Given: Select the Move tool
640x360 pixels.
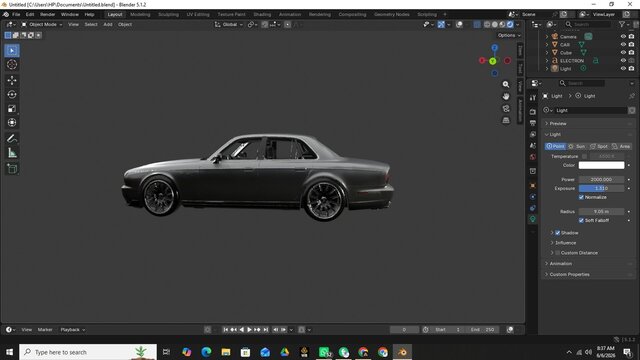Looking at the screenshot, I should tap(12, 80).
